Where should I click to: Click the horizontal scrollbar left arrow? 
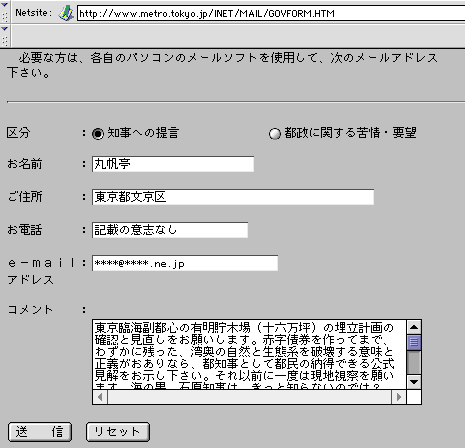[x=100, y=397]
